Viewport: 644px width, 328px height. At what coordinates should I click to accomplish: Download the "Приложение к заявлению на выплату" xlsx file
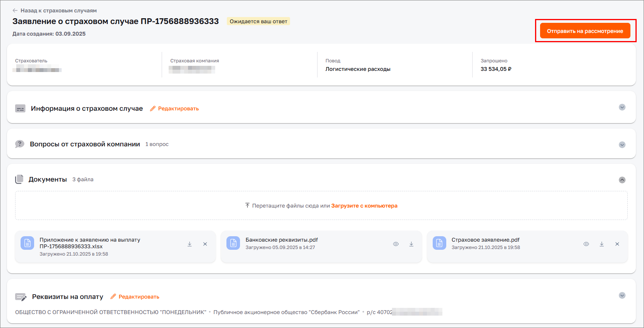pyautogui.click(x=190, y=244)
